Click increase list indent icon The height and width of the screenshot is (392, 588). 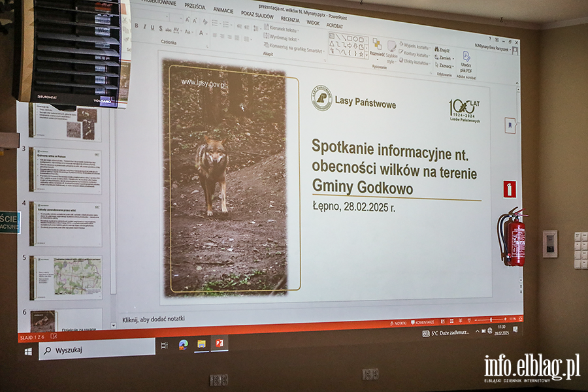coord(246,27)
